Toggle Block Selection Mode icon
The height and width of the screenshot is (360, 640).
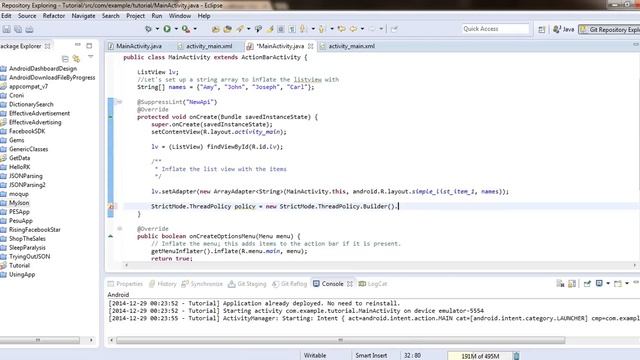click(x=281, y=29)
